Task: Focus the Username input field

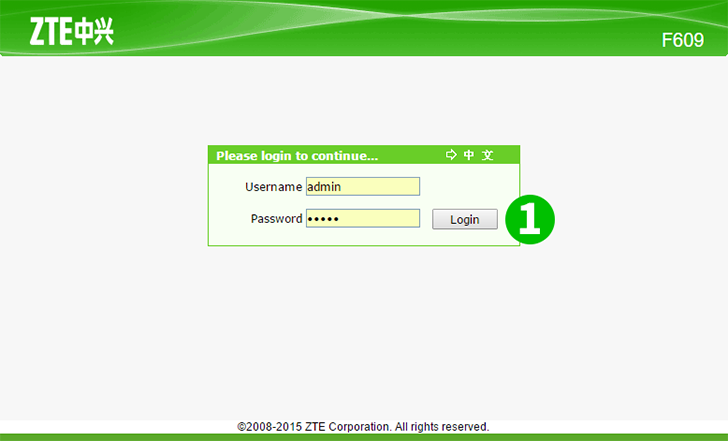Action: click(x=363, y=186)
